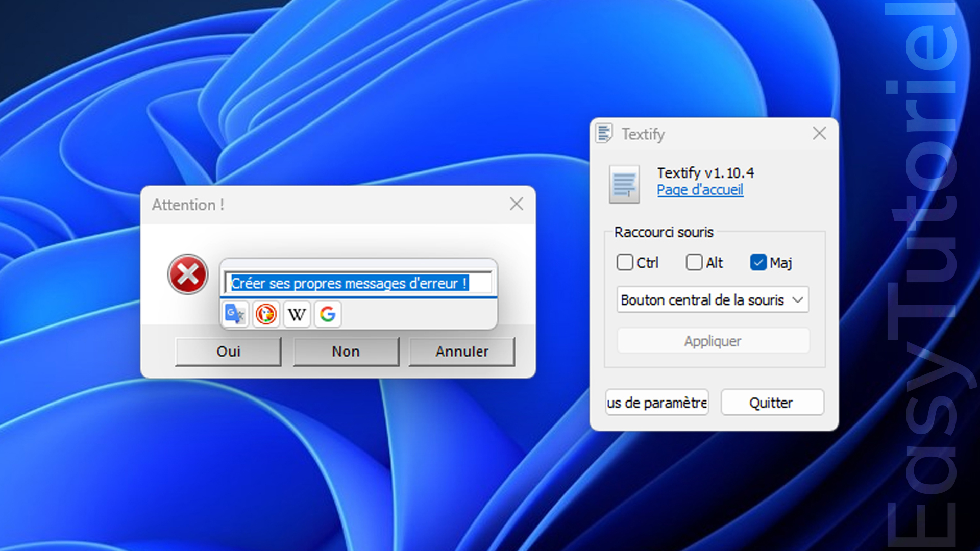
Task: Open the Page d'accueil link
Action: (700, 190)
